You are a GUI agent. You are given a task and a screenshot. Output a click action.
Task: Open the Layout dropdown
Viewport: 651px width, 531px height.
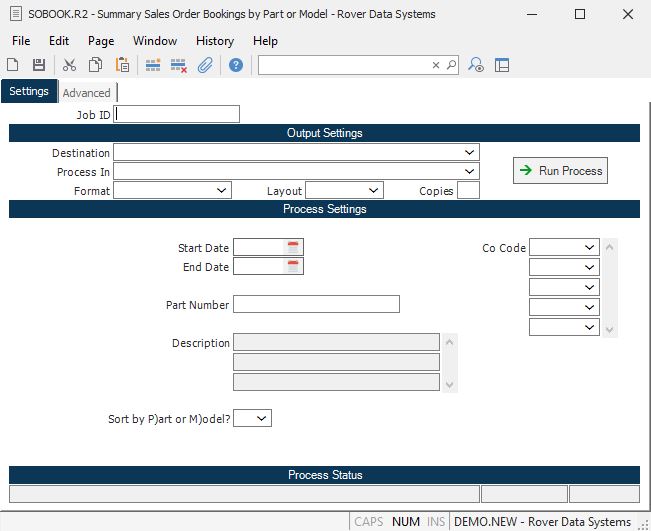pos(373,190)
